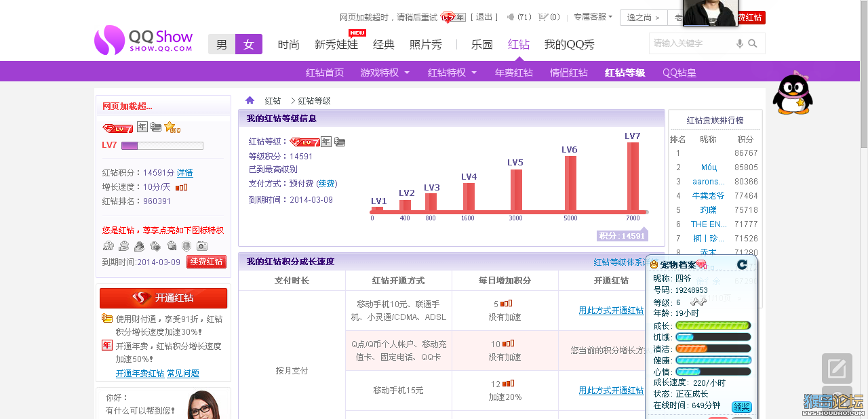Screen dimensions: 868x419
Task: Click the sidebar red diamond LV7 badge
Action: coord(117,127)
